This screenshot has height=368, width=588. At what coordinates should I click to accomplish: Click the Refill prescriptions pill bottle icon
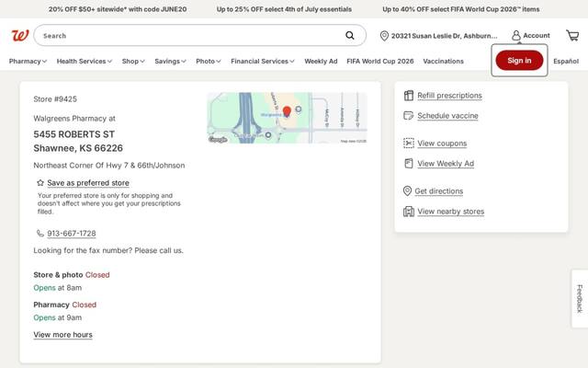point(408,96)
